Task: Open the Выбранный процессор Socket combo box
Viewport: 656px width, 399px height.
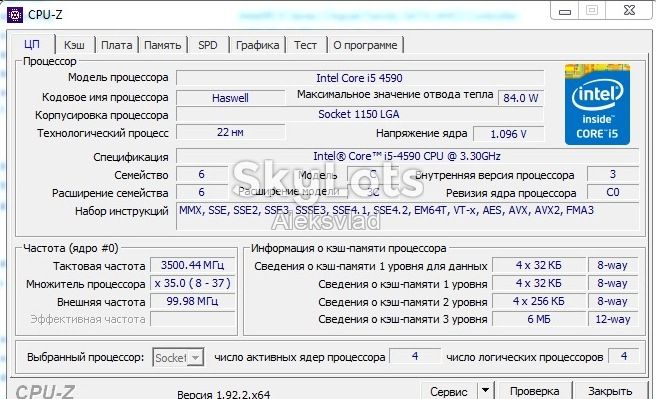Action: pyautogui.click(x=178, y=358)
